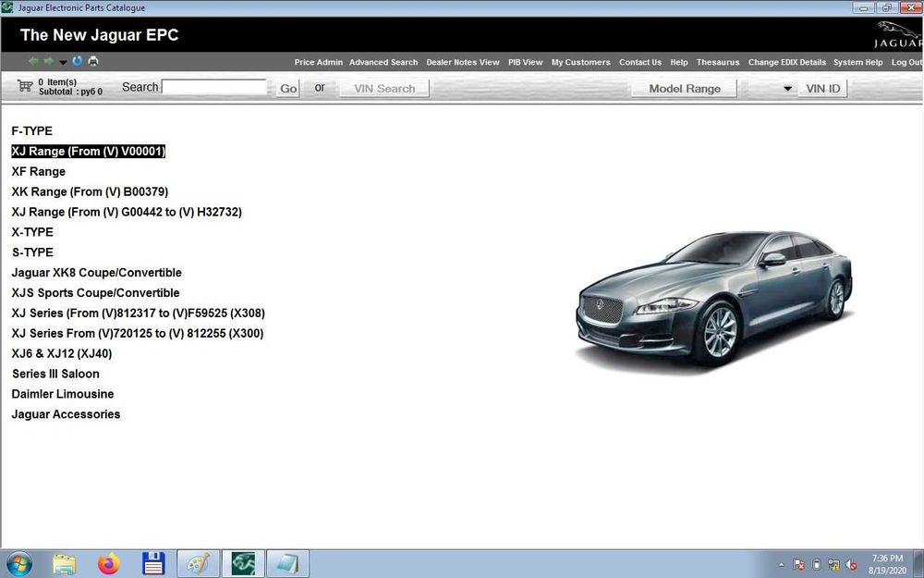The width and height of the screenshot is (924, 578).
Task: Open the shopping cart icon
Action: (25, 86)
